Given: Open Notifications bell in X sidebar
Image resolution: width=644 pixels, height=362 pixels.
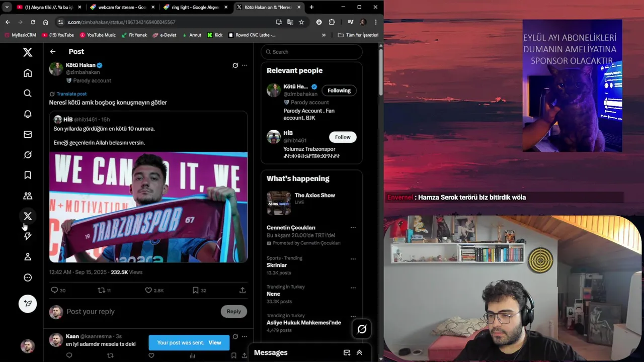Looking at the screenshot, I should coord(28,114).
